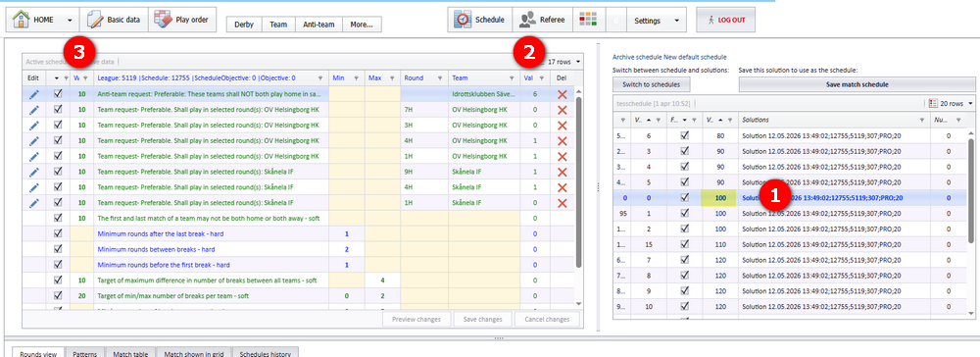Open the left grid's checkbox column header dropdown
980x357 pixels.
point(58,78)
